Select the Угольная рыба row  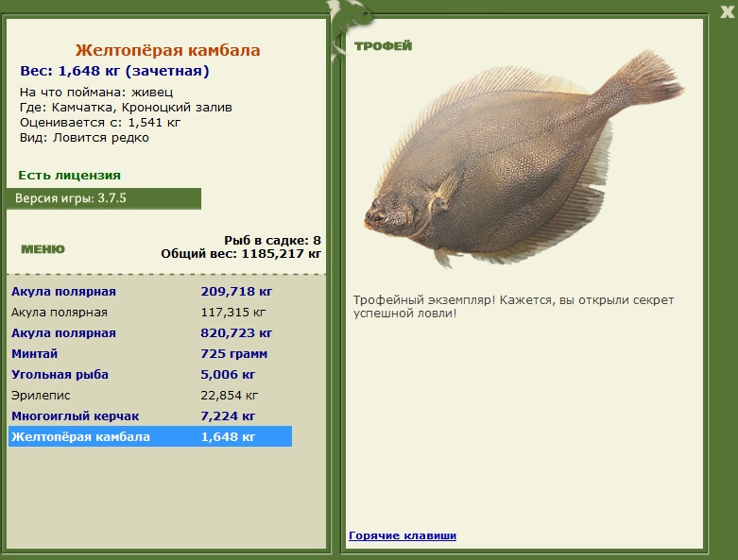click(150, 374)
